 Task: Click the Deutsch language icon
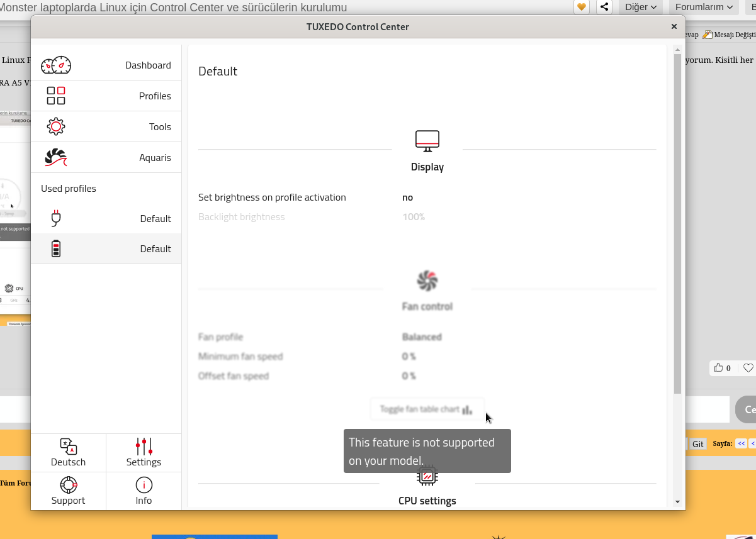tap(68, 446)
